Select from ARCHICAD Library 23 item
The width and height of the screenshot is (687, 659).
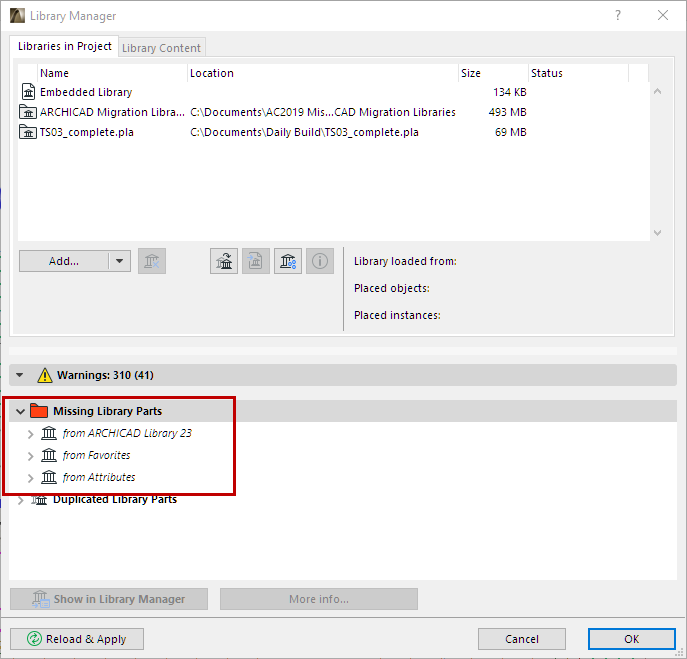tap(127, 433)
